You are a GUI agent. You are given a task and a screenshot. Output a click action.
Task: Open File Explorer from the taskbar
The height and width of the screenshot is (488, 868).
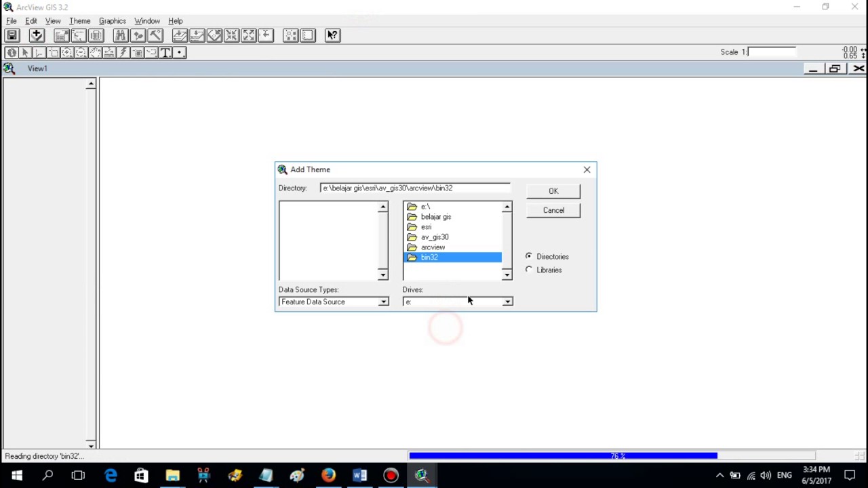point(172,476)
